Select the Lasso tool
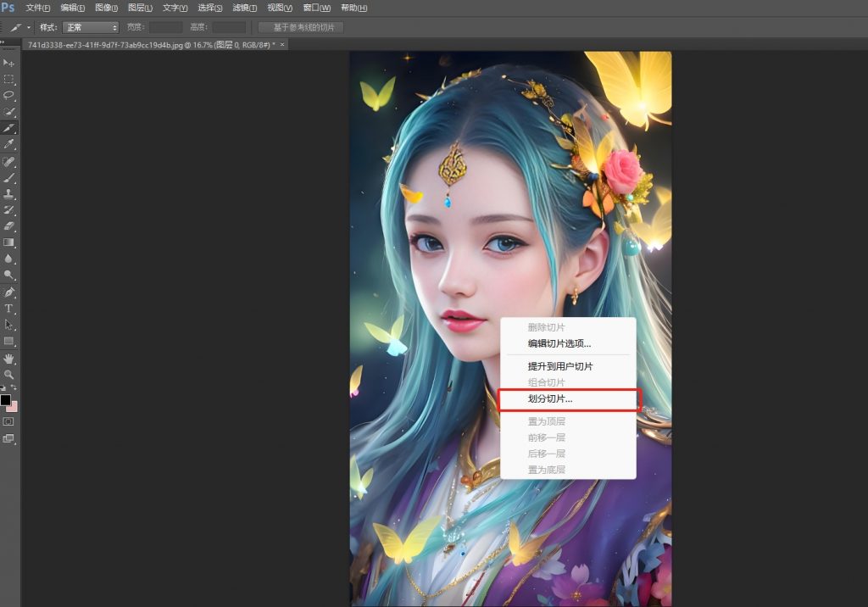Screen dimensions: 868x607 click(x=8, y=95)
